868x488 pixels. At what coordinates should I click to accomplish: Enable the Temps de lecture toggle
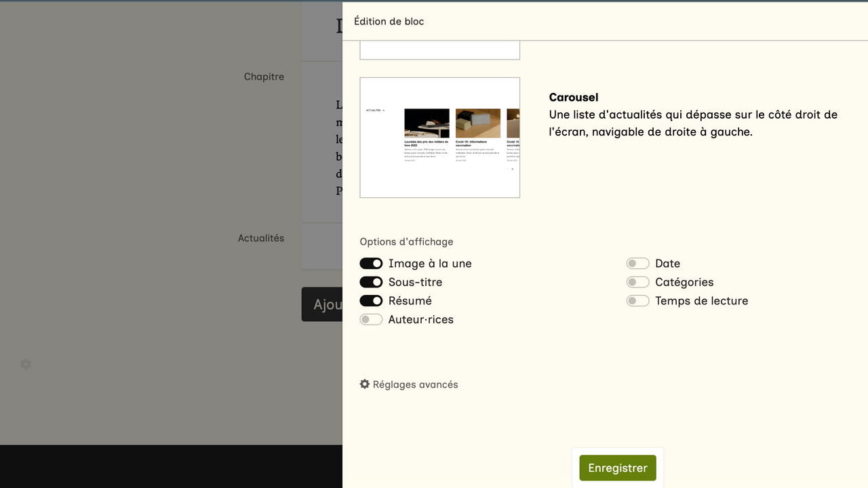coord(637,301)
